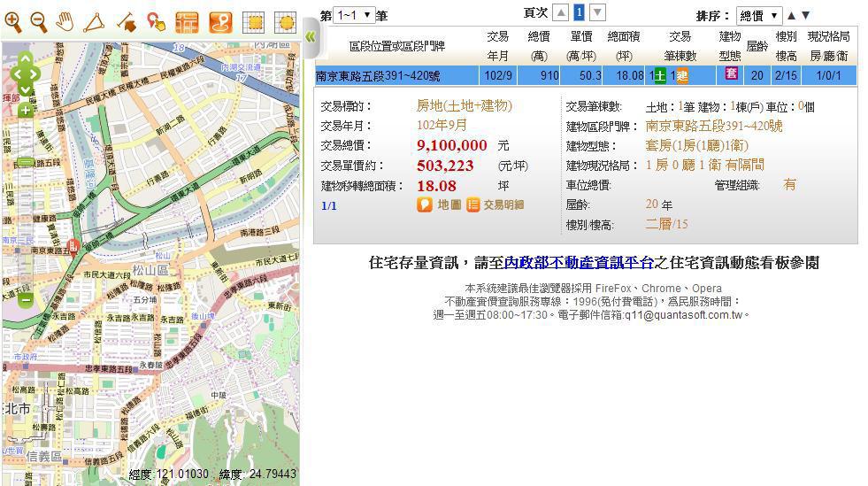
Task: Collapse the map panel with green chevron
Action: point(310,37)
